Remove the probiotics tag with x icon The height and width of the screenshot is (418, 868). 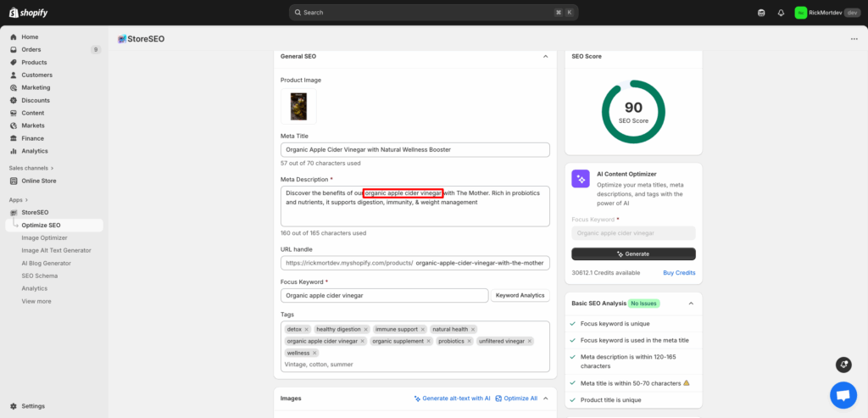470,341
